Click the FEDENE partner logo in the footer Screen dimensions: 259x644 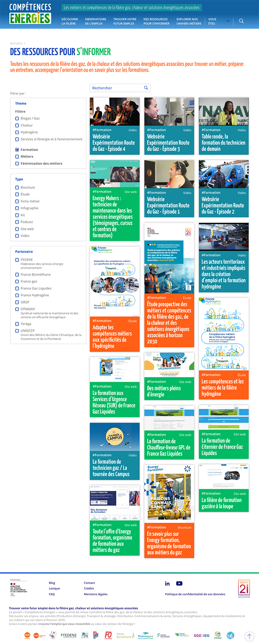click(x=69, y=635)
